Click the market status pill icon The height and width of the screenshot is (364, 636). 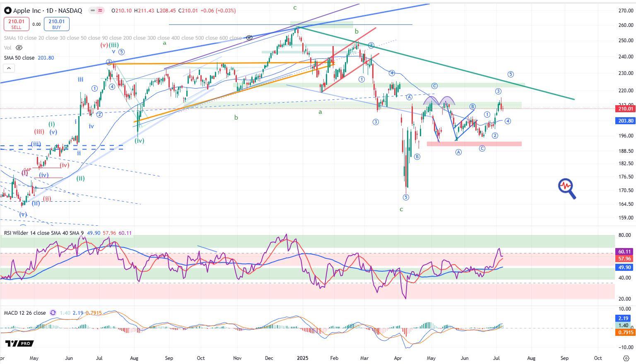tap(96, 10)
